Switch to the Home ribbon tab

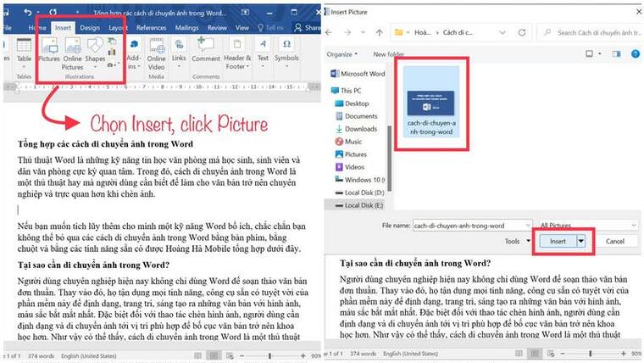pos(37,27)
